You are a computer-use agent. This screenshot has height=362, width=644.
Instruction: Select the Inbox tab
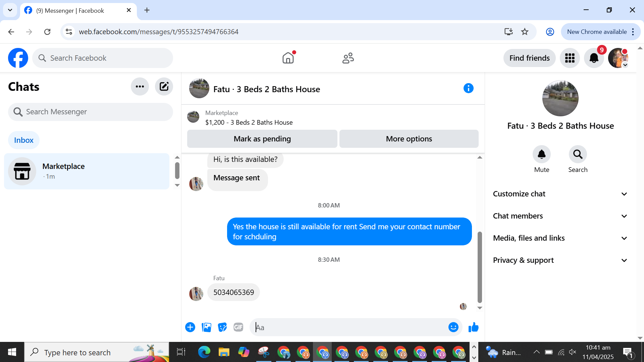(x=23, y=140)
